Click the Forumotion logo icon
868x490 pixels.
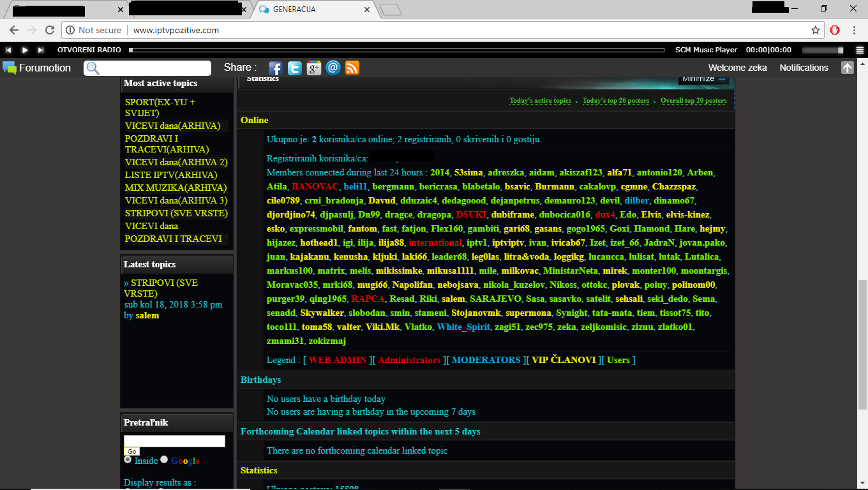[x=10, y=68]
